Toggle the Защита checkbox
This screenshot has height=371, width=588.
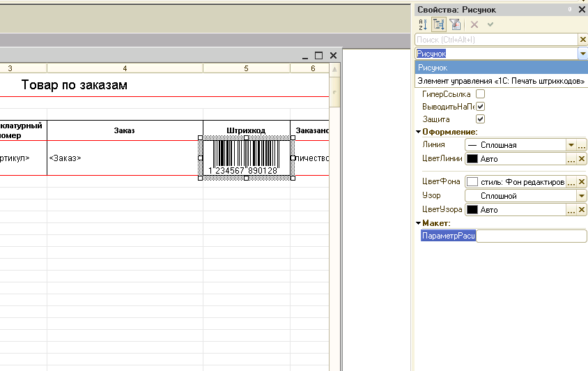coord(481,119)
